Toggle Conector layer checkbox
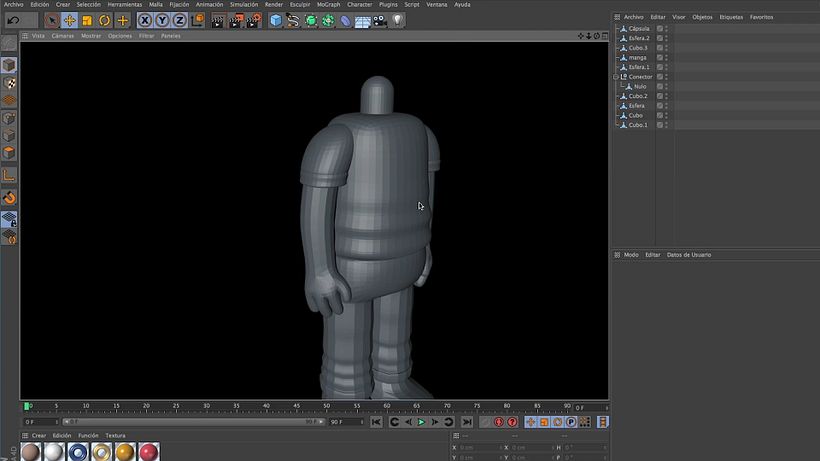Image resolution: width=820 pixels, height=461 pixels. point(660,77)
